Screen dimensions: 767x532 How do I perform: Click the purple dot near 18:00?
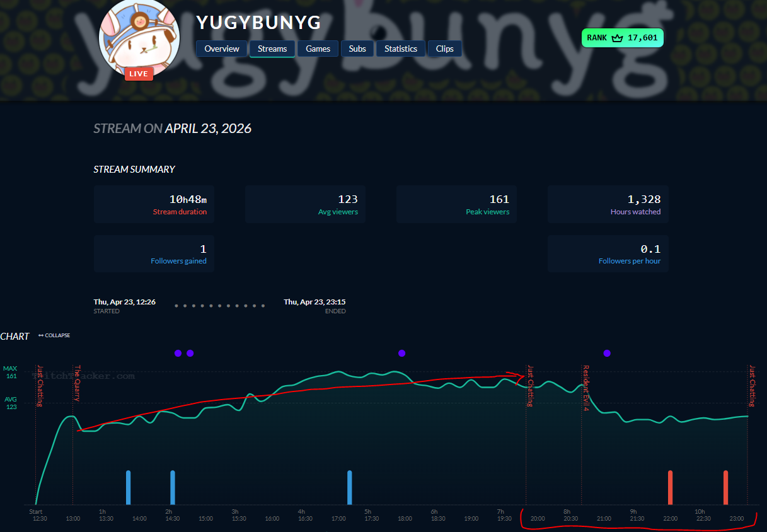(x=402, y=353)
